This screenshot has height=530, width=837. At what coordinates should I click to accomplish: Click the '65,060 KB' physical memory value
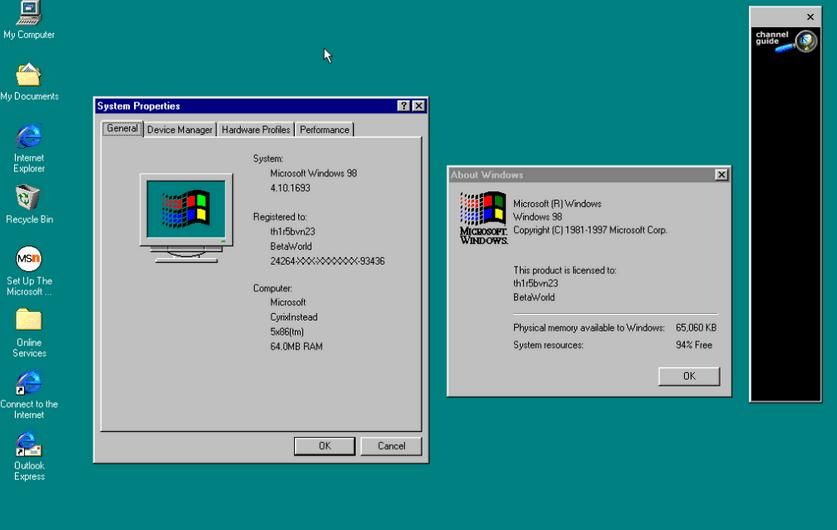point(696,328)
